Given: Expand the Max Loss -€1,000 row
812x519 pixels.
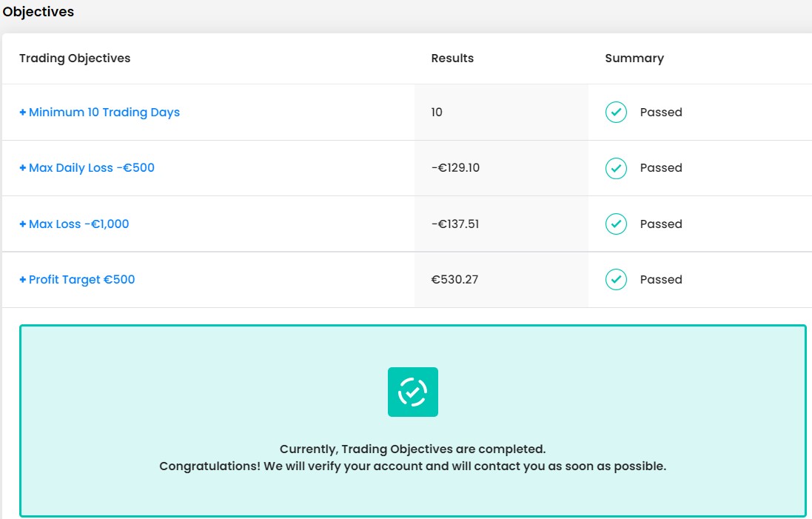Looking at the screenshot, I should click(x=22, y=224).
